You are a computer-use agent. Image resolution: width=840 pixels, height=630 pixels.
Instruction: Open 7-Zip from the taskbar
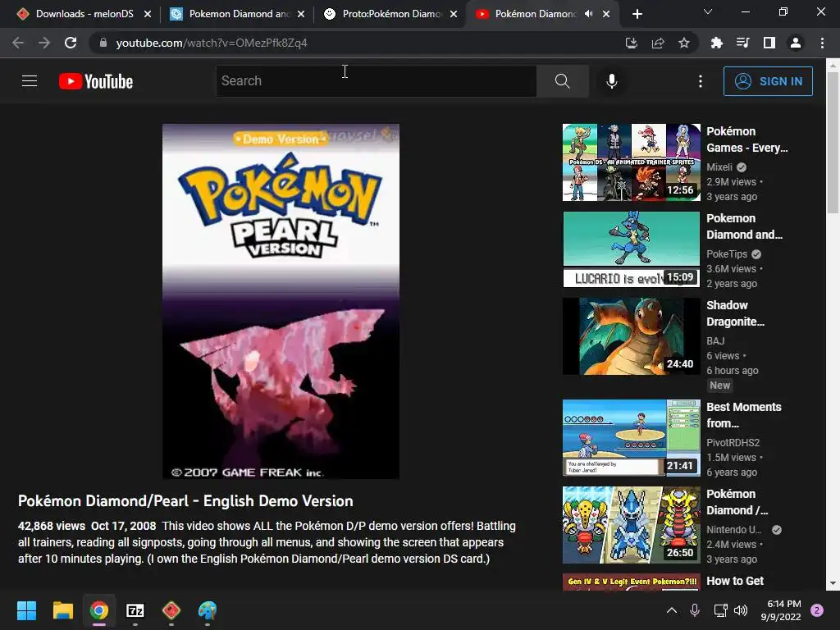(135, 610)
